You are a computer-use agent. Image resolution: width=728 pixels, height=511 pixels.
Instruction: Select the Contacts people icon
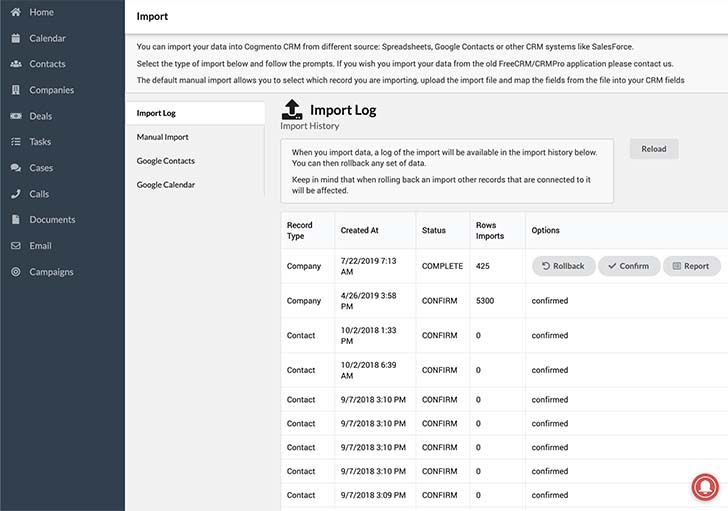pyautogui.click(x=16, y=64)
